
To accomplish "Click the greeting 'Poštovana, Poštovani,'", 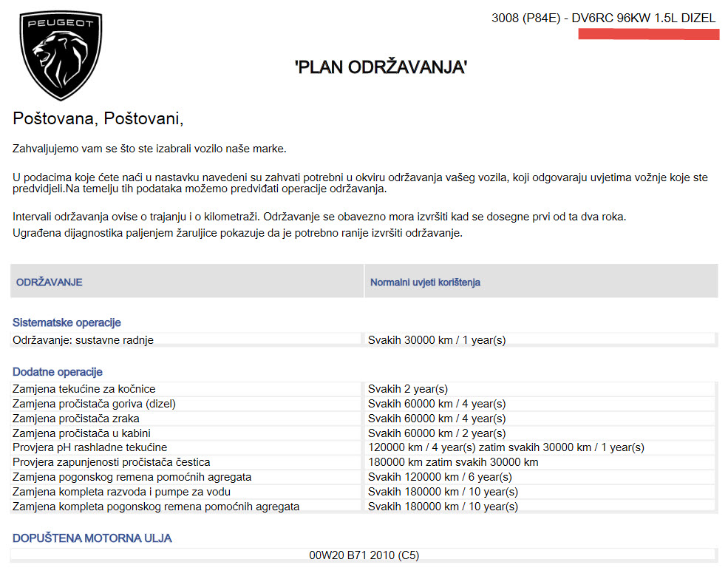I will click(98, 118).
